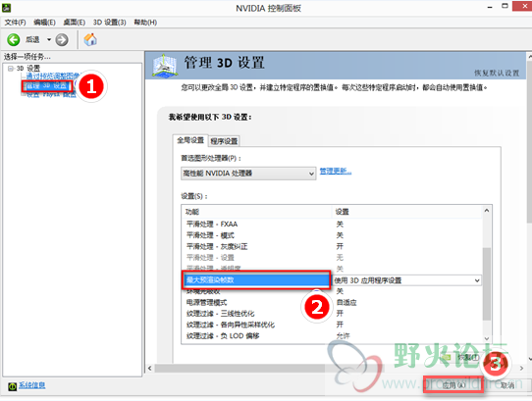Minimize the NVIDIA control panel window

(x=490, y=7)
